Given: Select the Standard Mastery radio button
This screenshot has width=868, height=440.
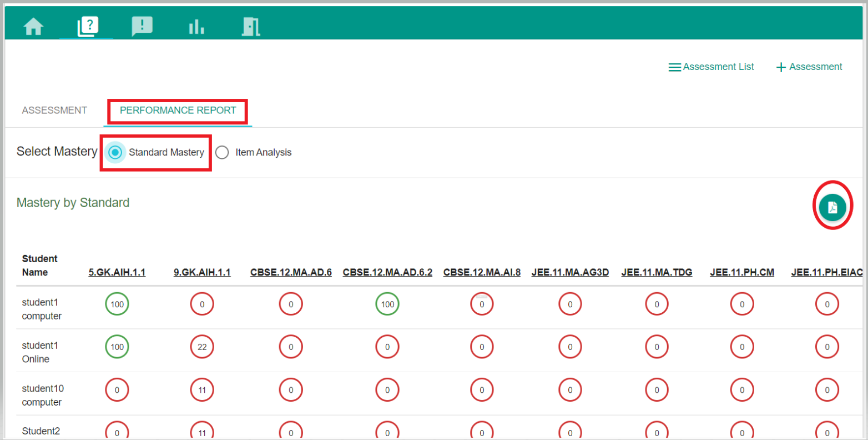Looking at the screenshot, I should [115, 152].
